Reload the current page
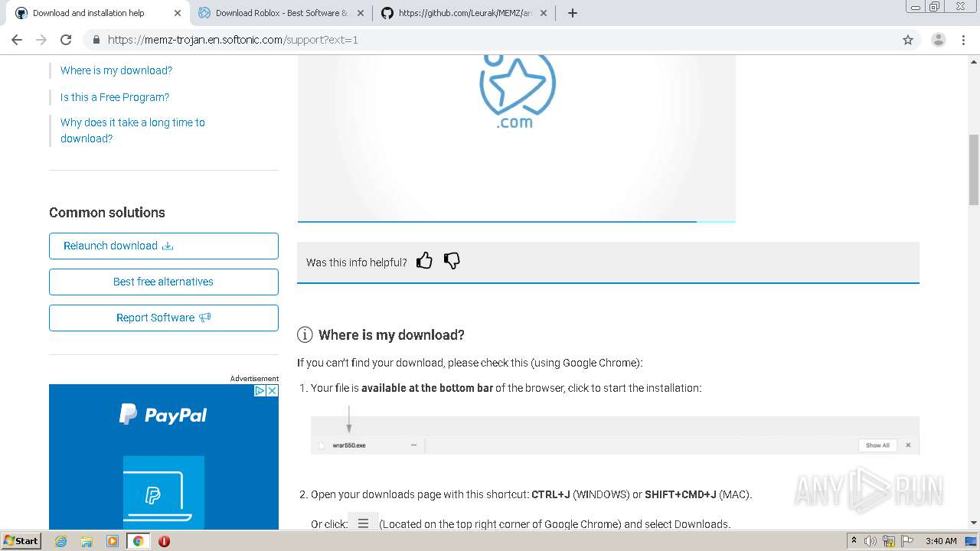The width and height of the screenshot is (980, 551). click(66, 40)
